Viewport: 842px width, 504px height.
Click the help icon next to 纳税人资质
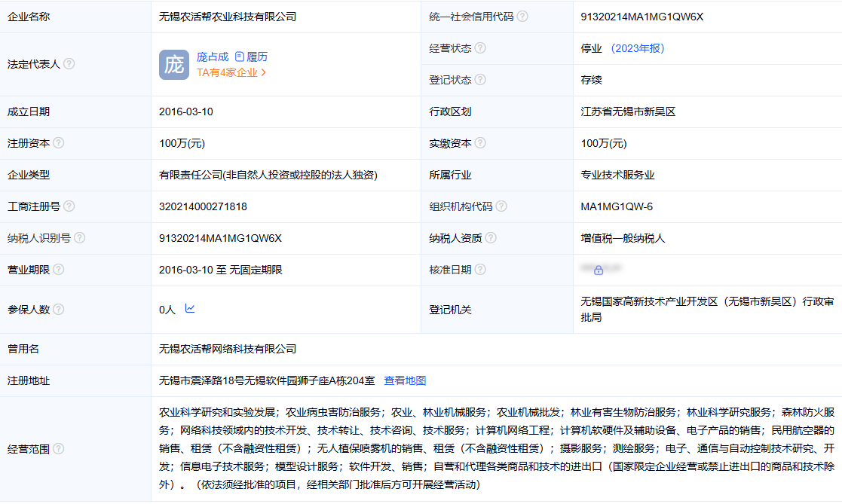491,238
